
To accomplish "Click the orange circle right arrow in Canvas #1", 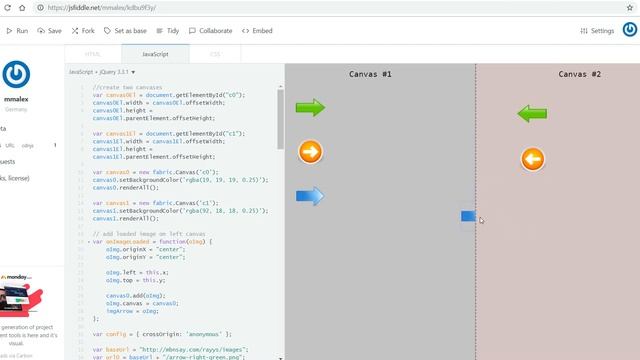I will [311, 152].
